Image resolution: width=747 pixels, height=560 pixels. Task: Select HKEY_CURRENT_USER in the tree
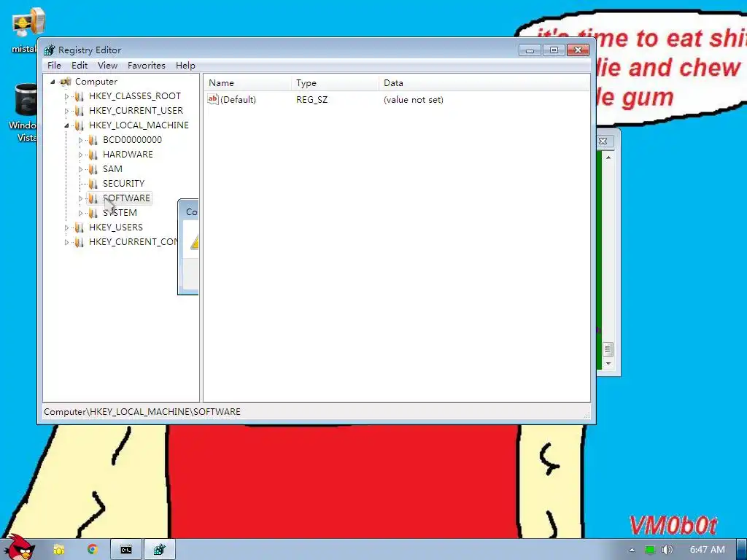[x=136, y=111]
